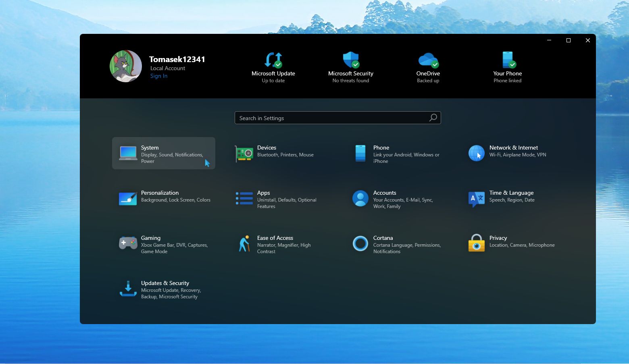Click the OneDrive cloud icon
Image resolution: width=629 pixels, height=364 pixels.
[428, 60]
